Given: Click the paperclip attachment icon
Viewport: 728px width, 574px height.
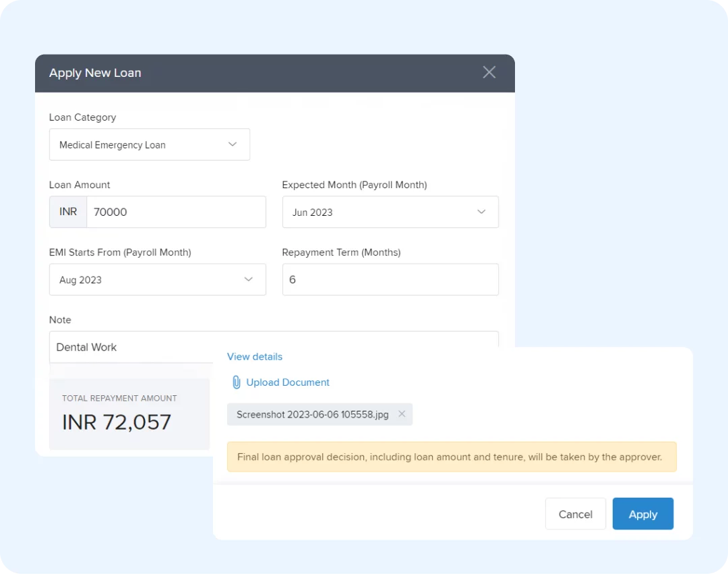Looking at the screenshot, I should point(237,382).
